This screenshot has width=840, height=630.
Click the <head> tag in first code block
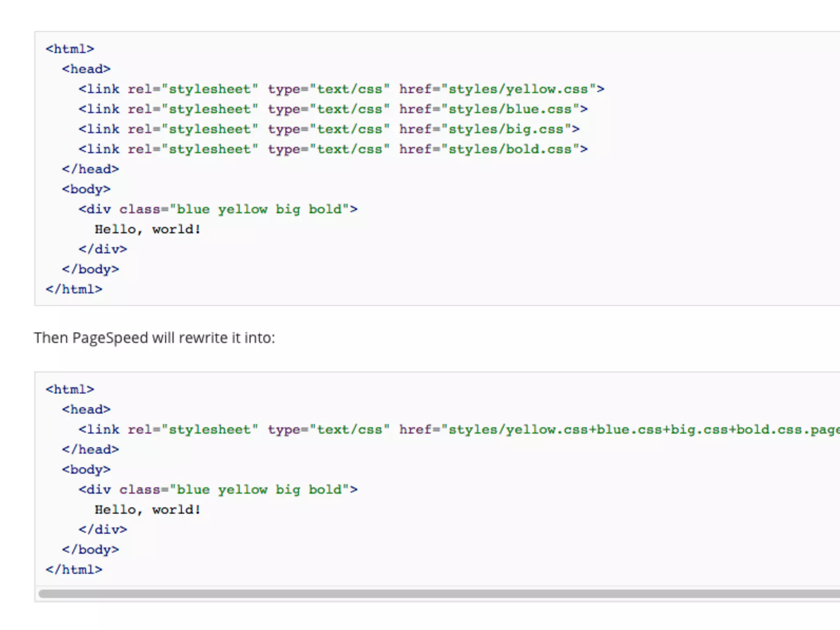click(87, 69)
